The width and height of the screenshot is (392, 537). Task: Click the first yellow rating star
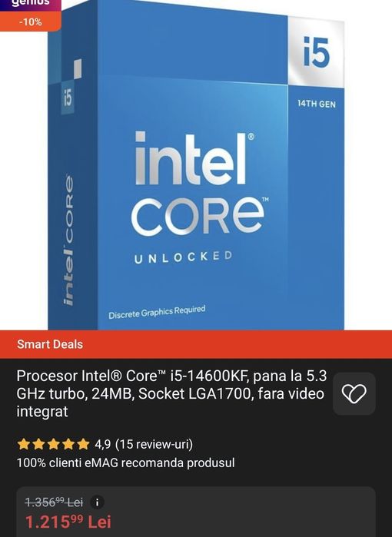point(23,444)
